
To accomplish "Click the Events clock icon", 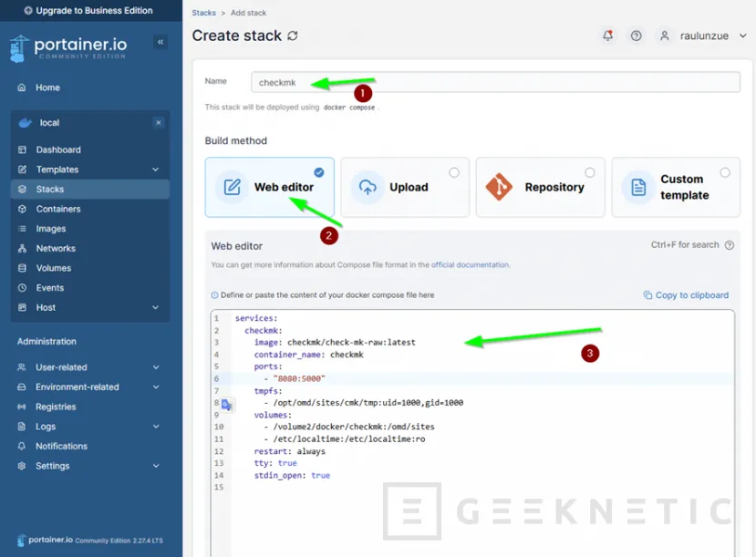I will click(x=22, y=288).
